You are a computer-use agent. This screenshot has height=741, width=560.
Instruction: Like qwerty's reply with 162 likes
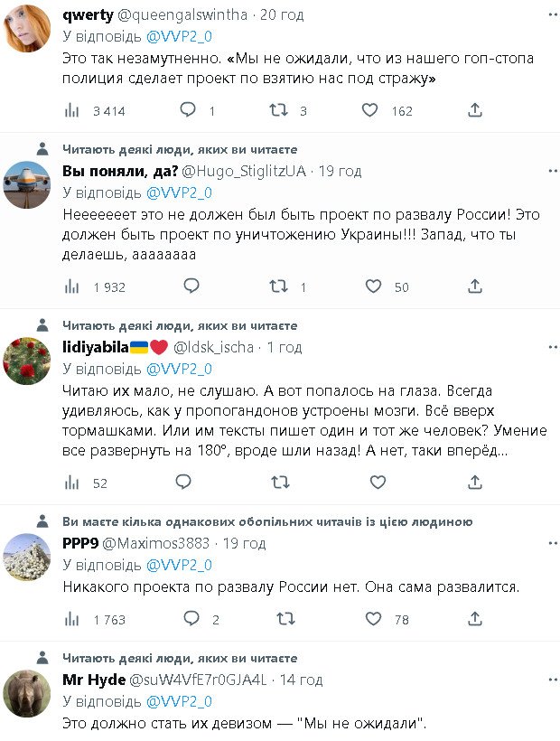click(369, 110)
